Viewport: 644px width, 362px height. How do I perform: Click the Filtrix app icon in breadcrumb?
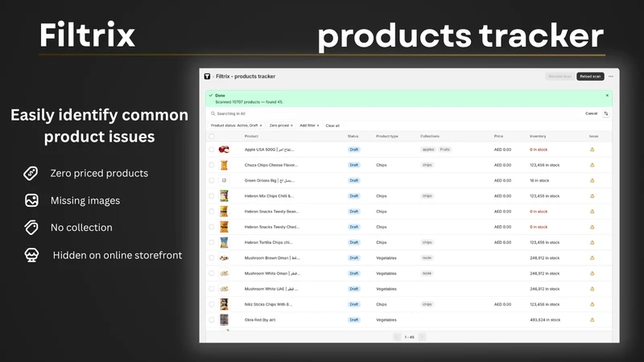tap(207, 76)
